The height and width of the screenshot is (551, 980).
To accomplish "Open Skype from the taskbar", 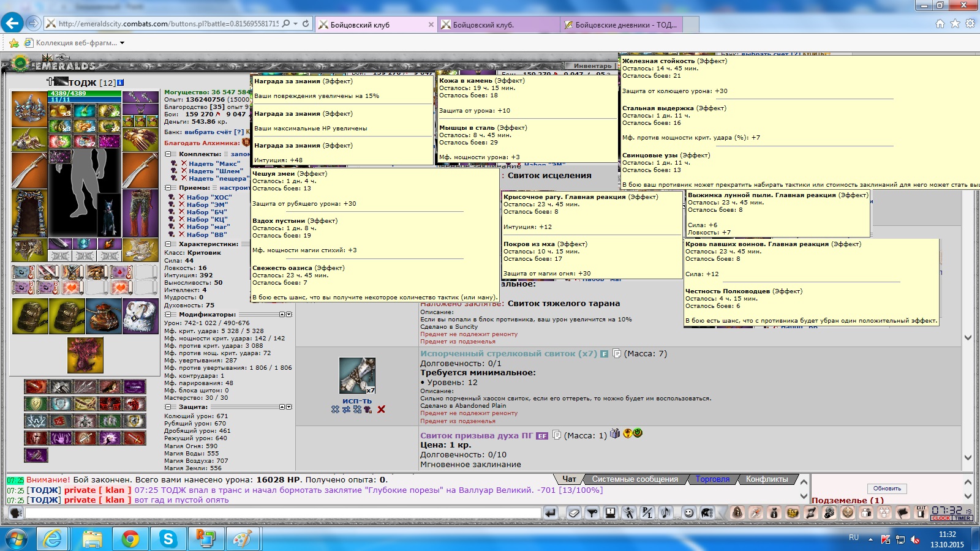I will (x=168, y=539).
